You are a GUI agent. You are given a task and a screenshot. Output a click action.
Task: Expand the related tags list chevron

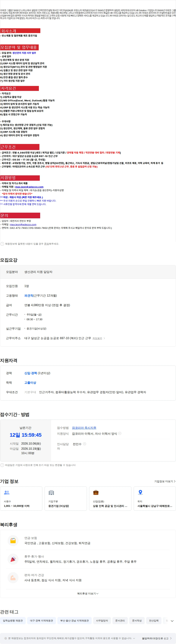(172, 621)
